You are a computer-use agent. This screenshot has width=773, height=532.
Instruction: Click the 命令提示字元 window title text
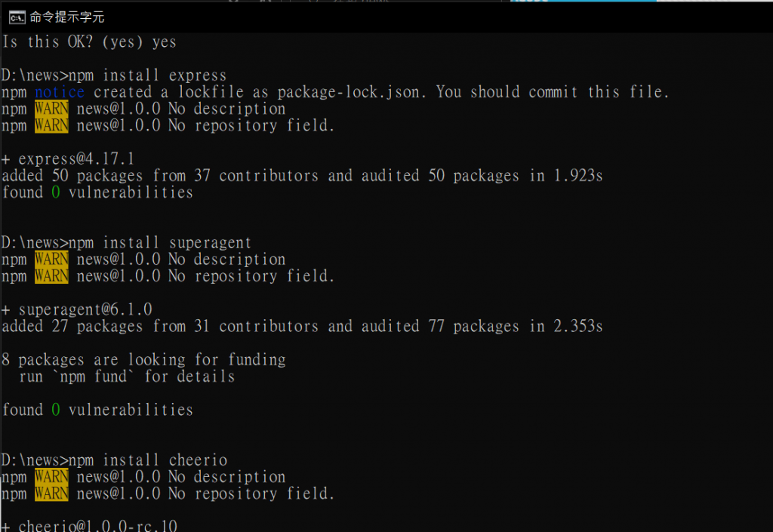(x=67, y=17)
